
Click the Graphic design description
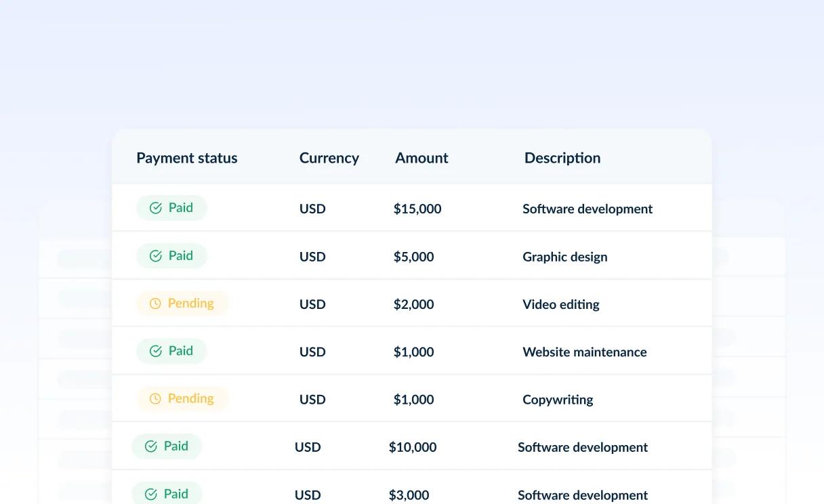(565, 257)
